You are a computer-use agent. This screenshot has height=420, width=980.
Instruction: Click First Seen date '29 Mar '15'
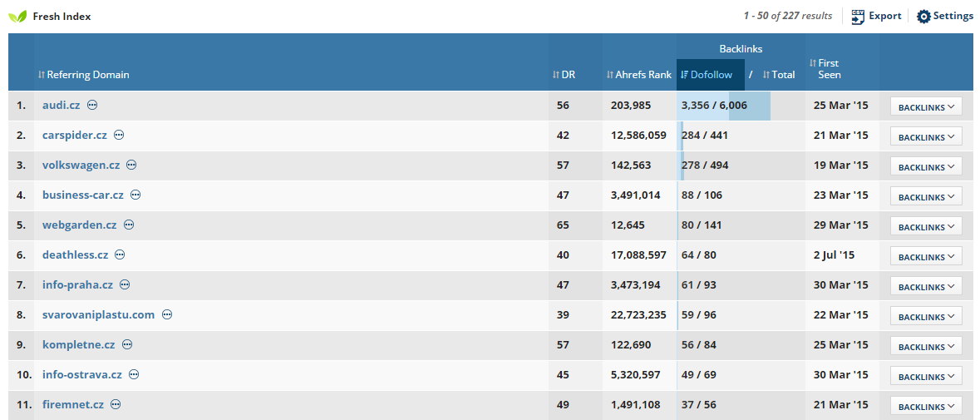coord(841,225)
